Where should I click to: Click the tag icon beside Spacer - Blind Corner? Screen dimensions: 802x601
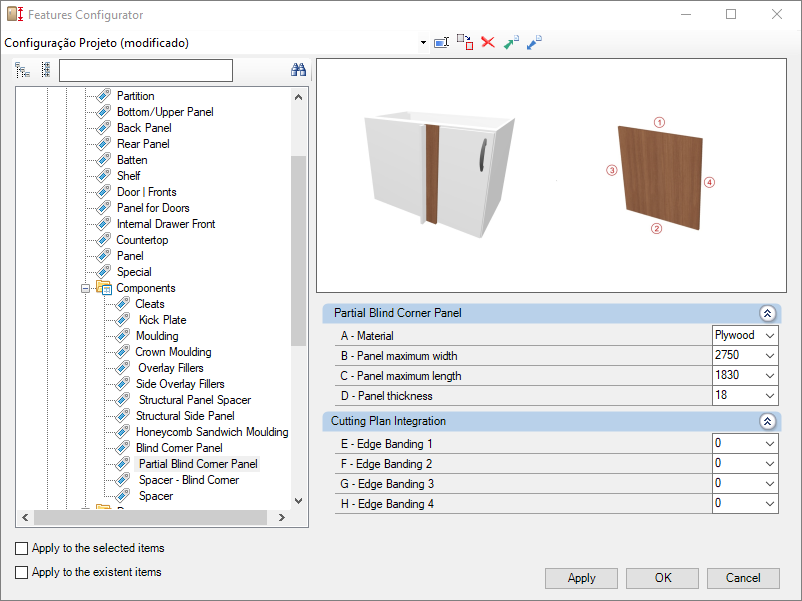[x=123, y=480]
